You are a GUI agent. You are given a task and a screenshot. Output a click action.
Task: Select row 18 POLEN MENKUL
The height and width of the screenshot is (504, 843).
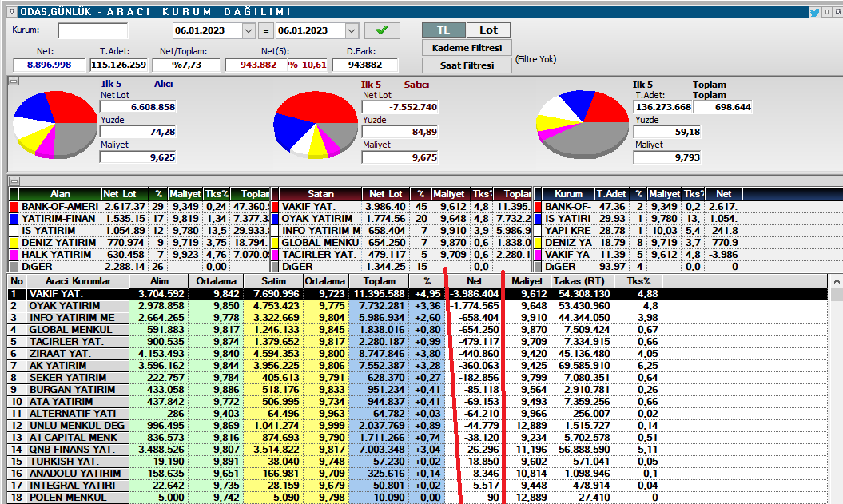[x=416, y=498]
